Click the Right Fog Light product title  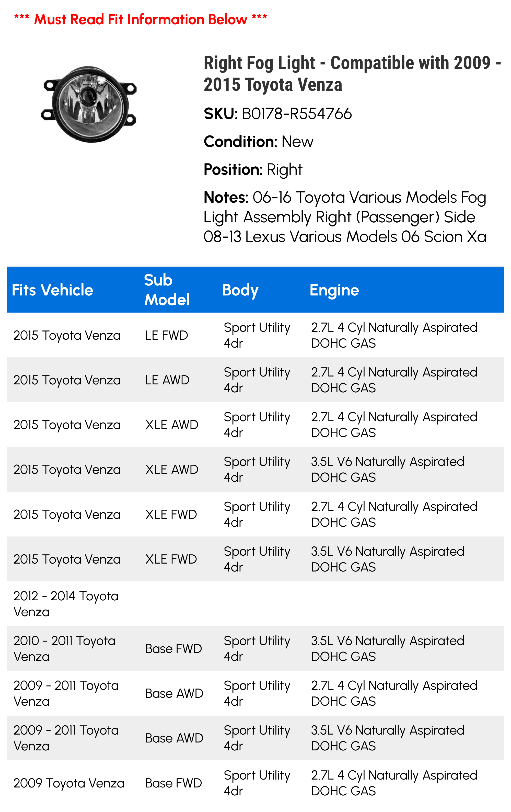pyautogui.click(x=352, y=74)
